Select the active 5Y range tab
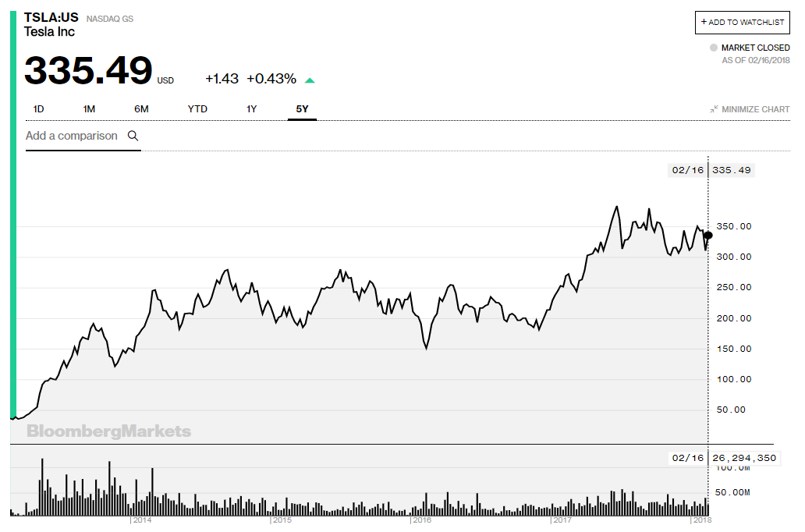This screenshot has height=532, width=805. point(302,109)
